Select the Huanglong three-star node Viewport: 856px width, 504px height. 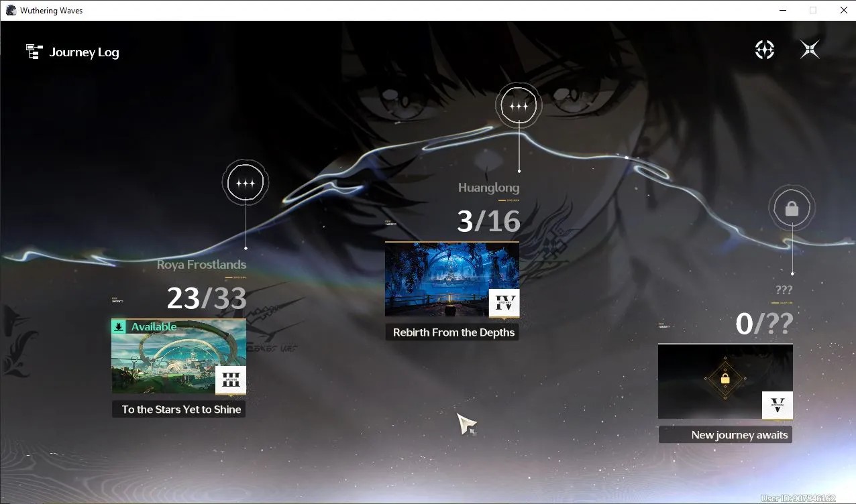point(519,106)
